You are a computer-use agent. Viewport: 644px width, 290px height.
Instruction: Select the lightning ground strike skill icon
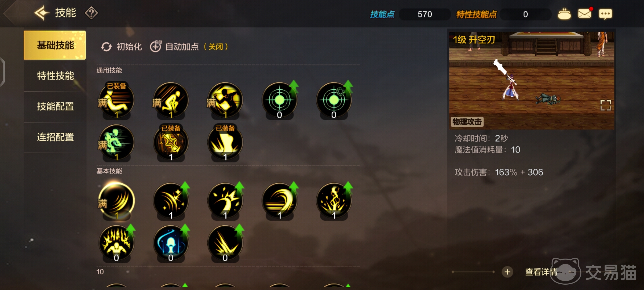pyautogui.click(x=334, y=201)
